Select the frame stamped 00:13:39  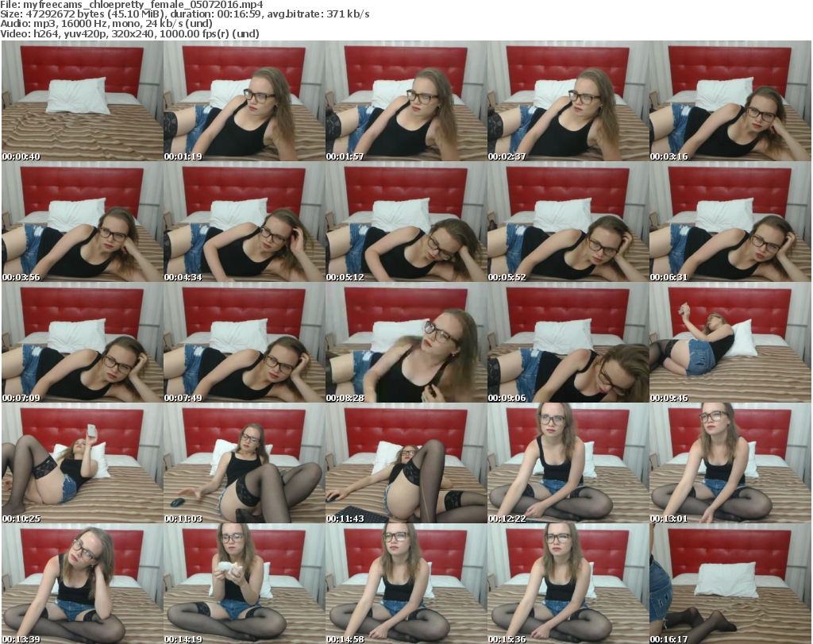(83, 584)
